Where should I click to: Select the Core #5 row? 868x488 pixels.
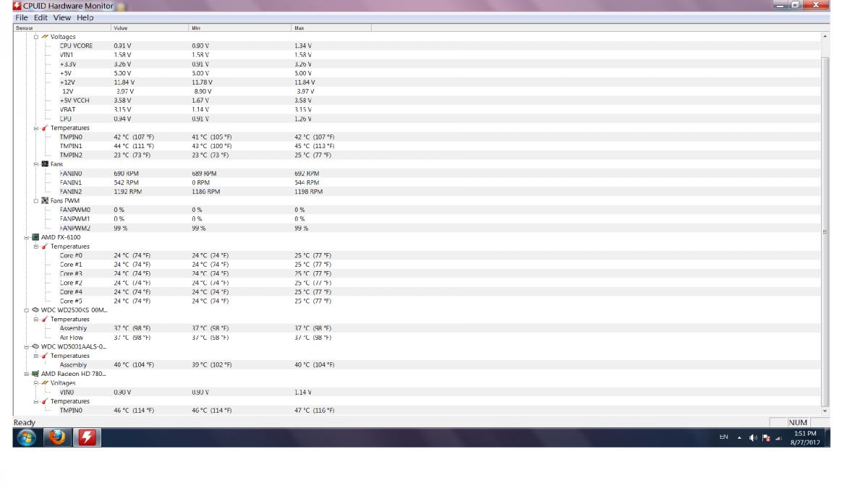click(x=417, y=301)
